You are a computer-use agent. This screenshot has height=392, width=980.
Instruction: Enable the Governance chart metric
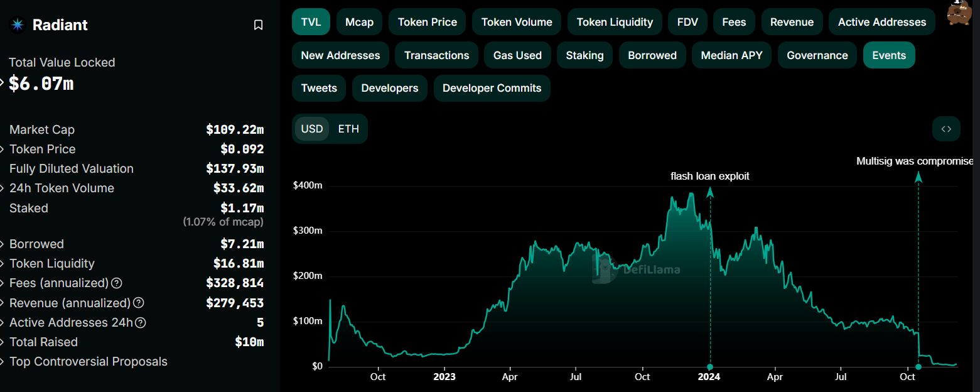[x=817, y=55]
